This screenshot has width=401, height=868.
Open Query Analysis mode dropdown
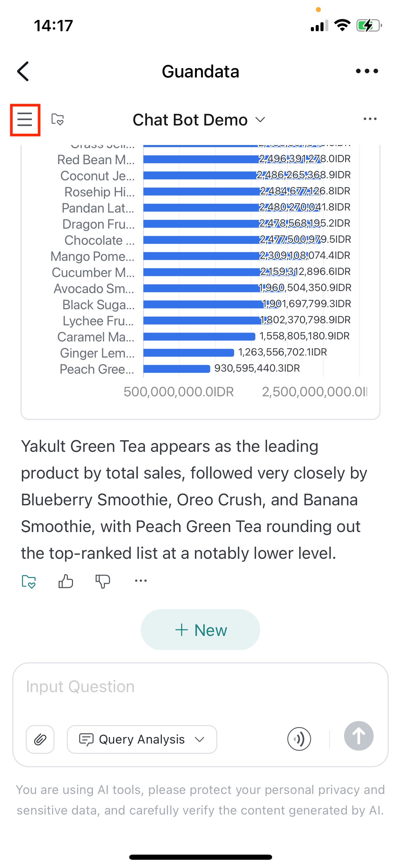(x=142, y=739)
